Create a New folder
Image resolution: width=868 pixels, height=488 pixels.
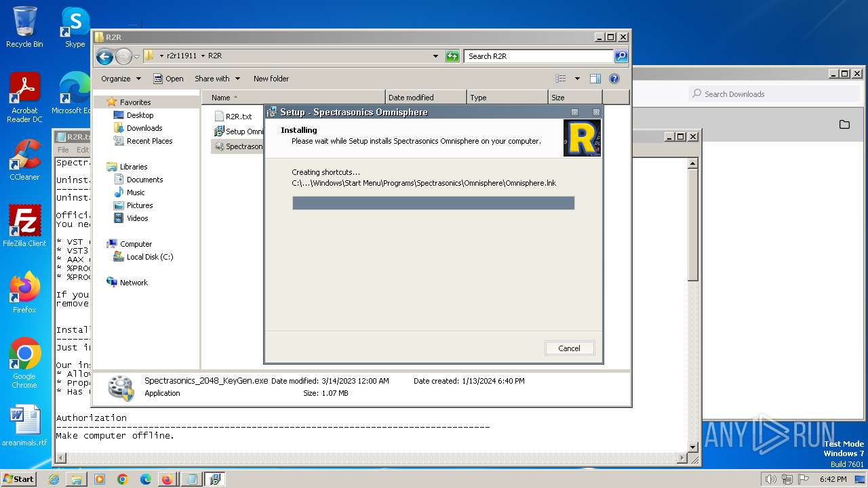(271, 79)
